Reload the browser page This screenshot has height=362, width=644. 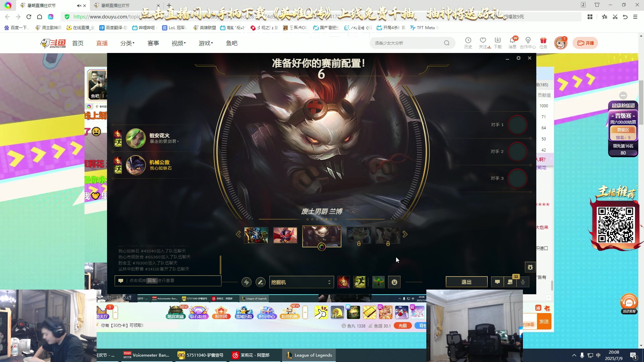[x=29, y=17]
